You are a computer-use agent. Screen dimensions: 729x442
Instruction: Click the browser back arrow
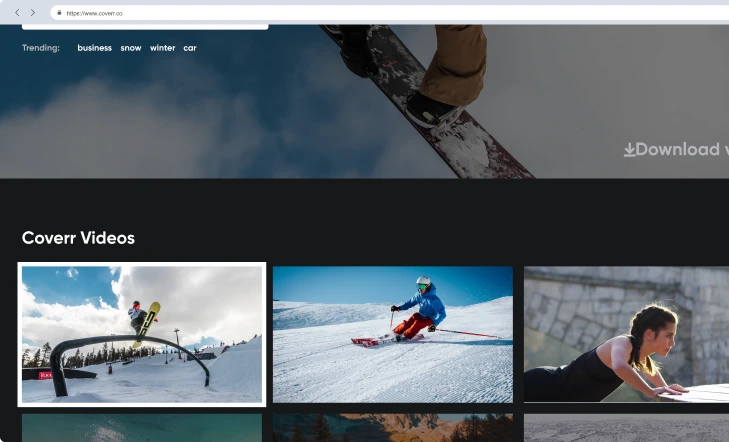click(17, 13)
